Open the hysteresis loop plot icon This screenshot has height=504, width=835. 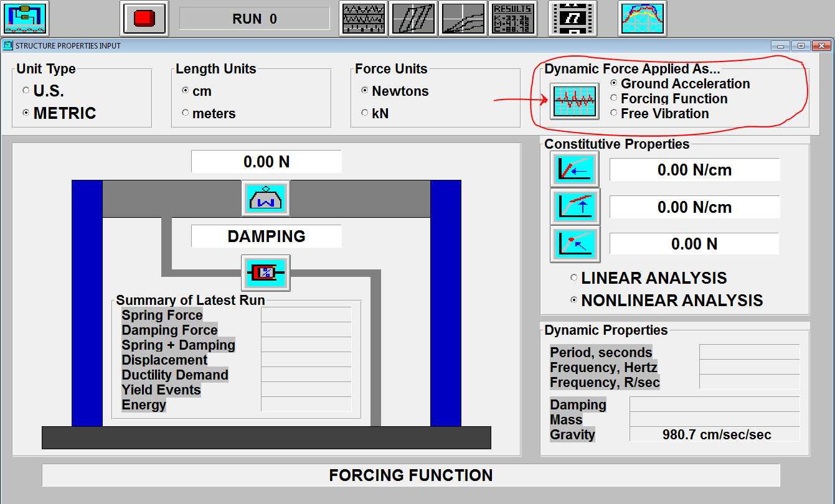click(413, 19)
